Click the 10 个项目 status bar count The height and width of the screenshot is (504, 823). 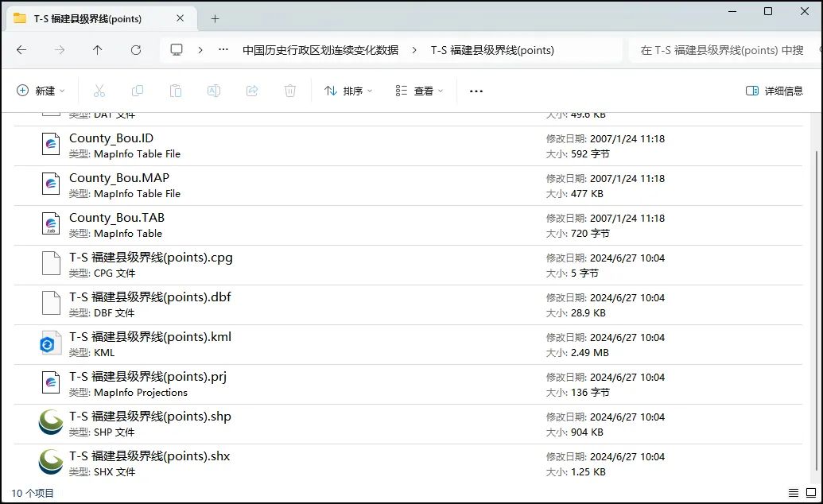coord(33,493)
